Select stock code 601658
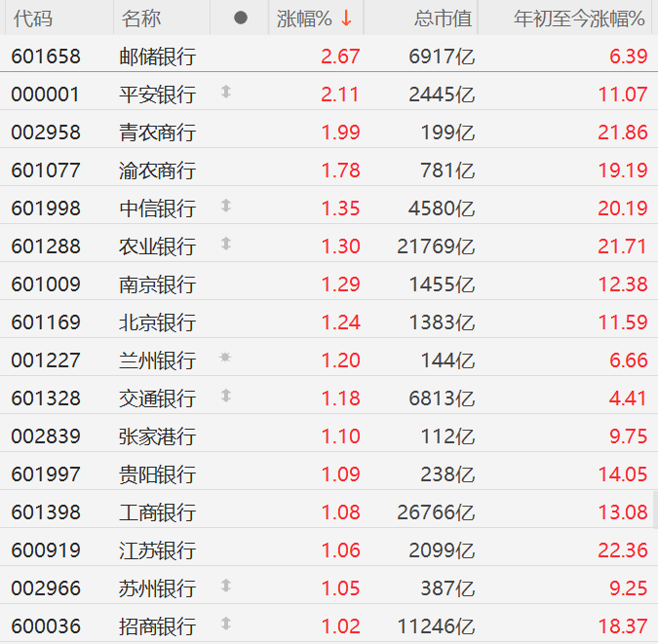Screen dimensions: 658x644 pyautogui.click(x=46, y=57)
